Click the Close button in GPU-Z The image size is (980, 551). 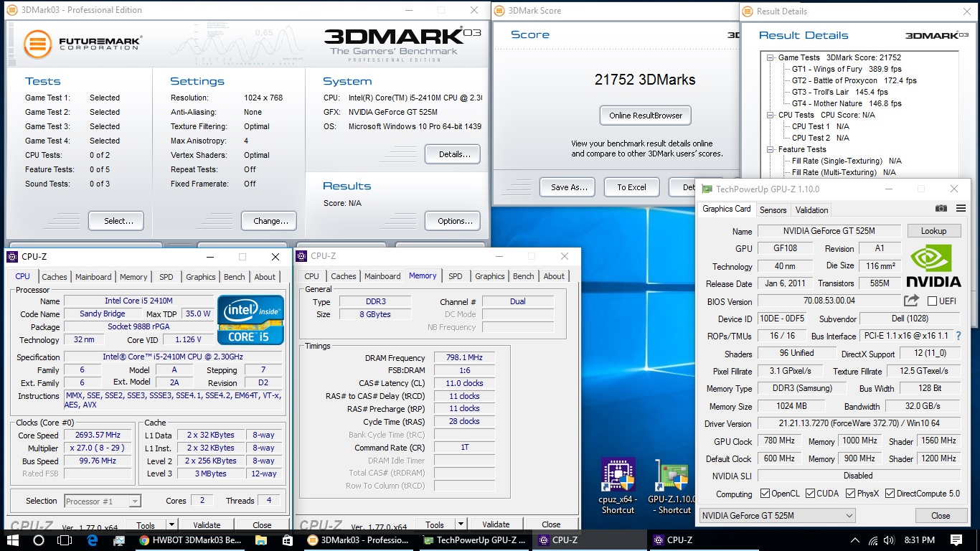[941, 516]
